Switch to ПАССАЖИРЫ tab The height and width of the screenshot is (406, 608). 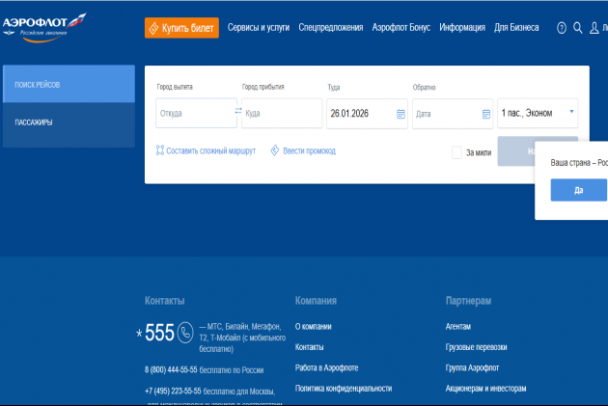point(68,123)
